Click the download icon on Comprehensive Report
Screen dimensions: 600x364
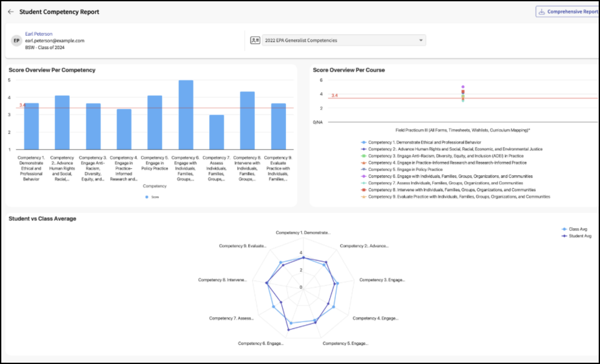542,12
